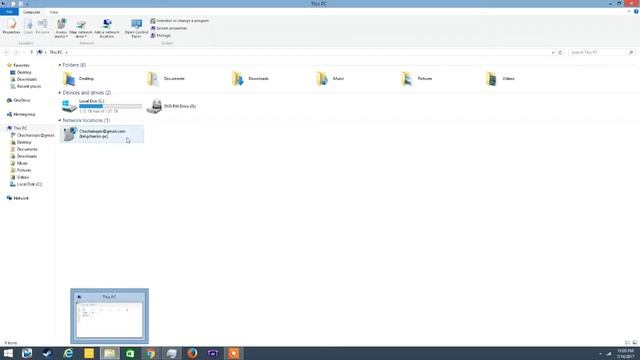Collapse the Devices and drives group
This screenshot has width=640, height=360.
(60, 93)
